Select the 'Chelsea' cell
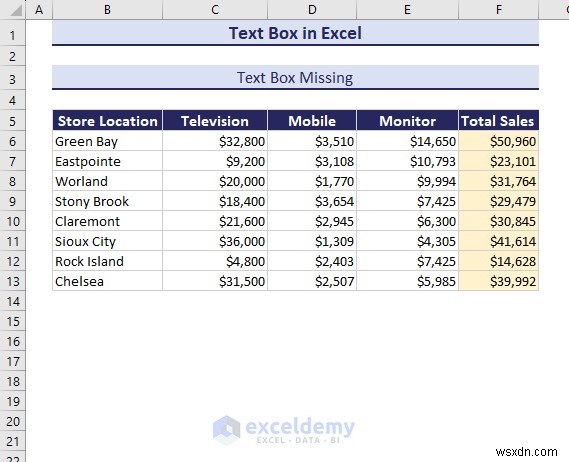This screenshot has width=569, height=462. pos(107,281)
